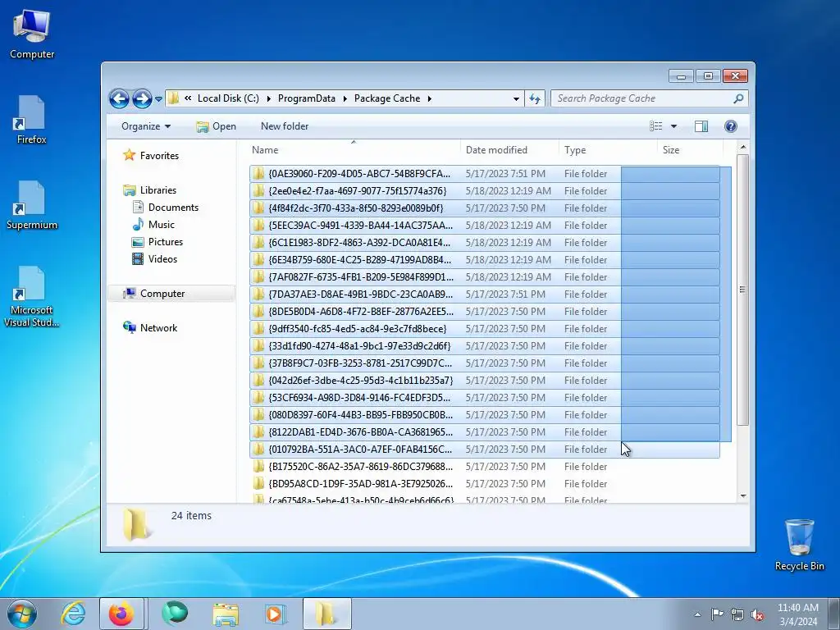Go back with the Back arrow button
Viewport: 840px width, 630px height.
pyautogui.click(x=119, y=98)
